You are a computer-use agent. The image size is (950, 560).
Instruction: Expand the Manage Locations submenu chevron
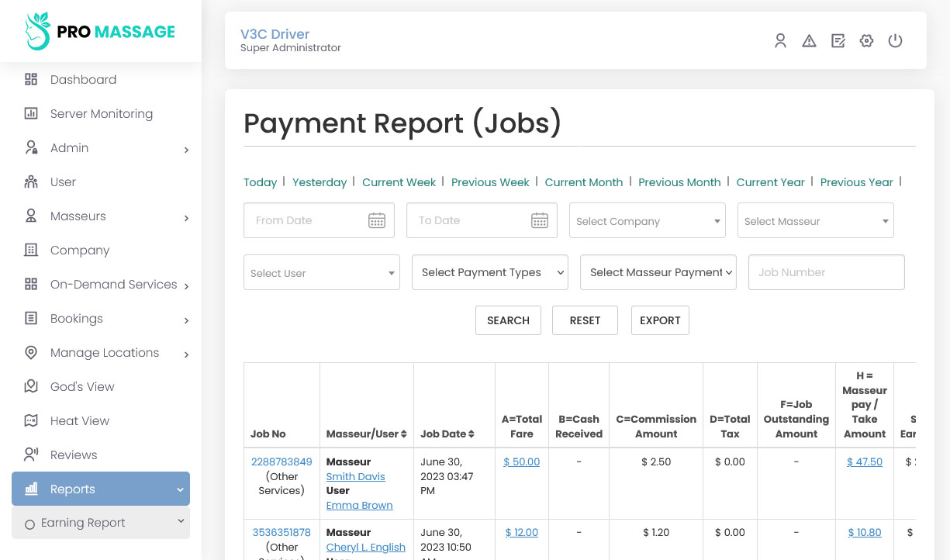186,354
